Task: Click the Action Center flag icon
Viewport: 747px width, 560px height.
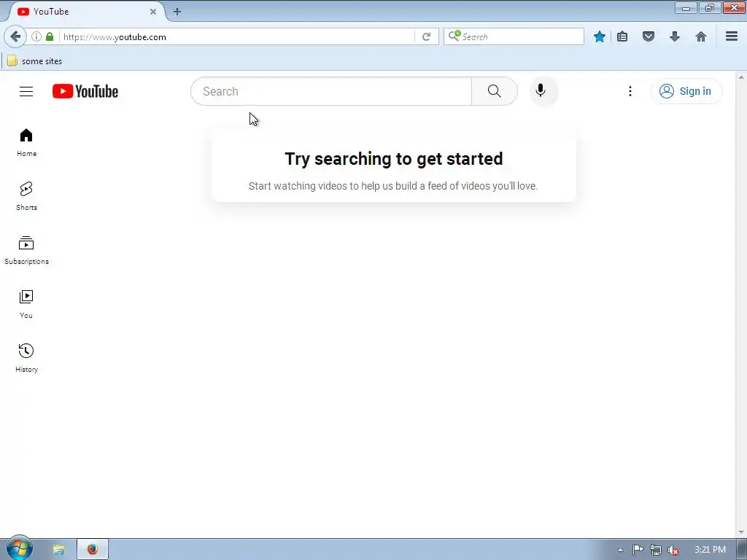Action: 638,550
